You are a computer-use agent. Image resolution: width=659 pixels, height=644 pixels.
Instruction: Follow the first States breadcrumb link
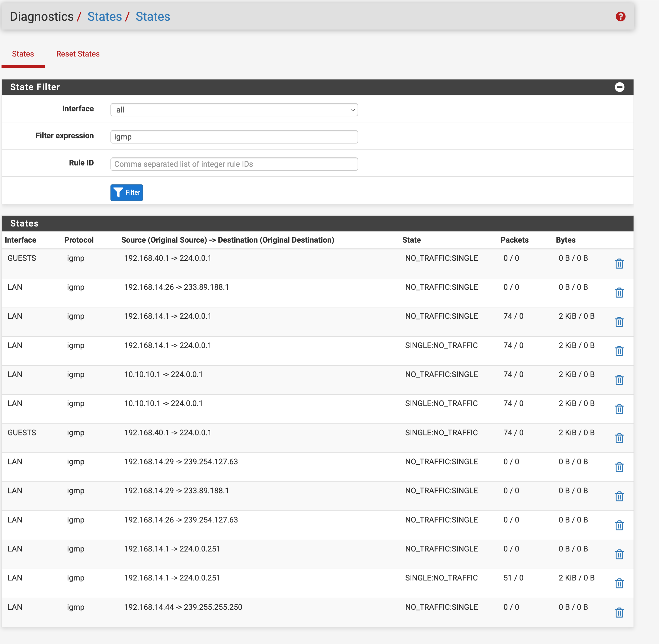point(104,17)
